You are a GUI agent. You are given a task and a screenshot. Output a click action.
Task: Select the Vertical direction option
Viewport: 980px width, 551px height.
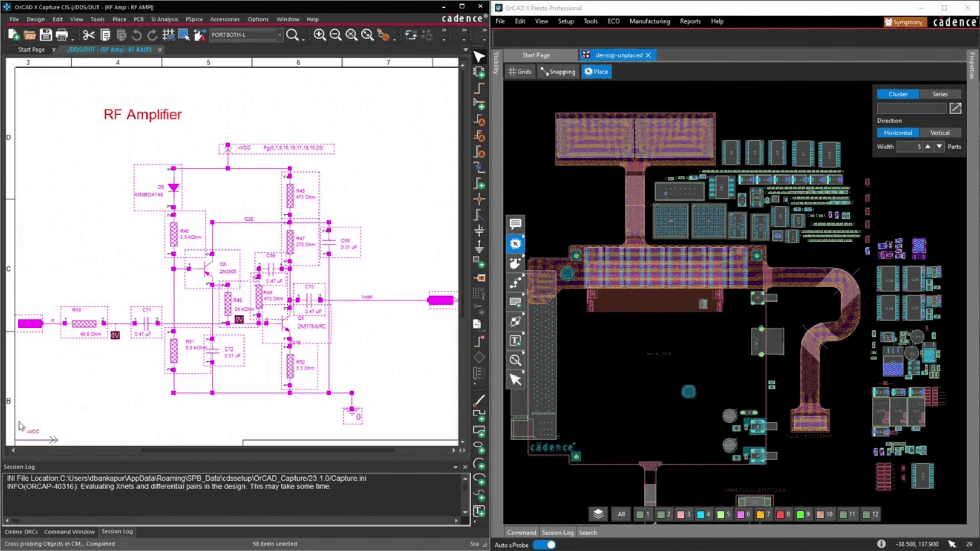tap(940, 133)
